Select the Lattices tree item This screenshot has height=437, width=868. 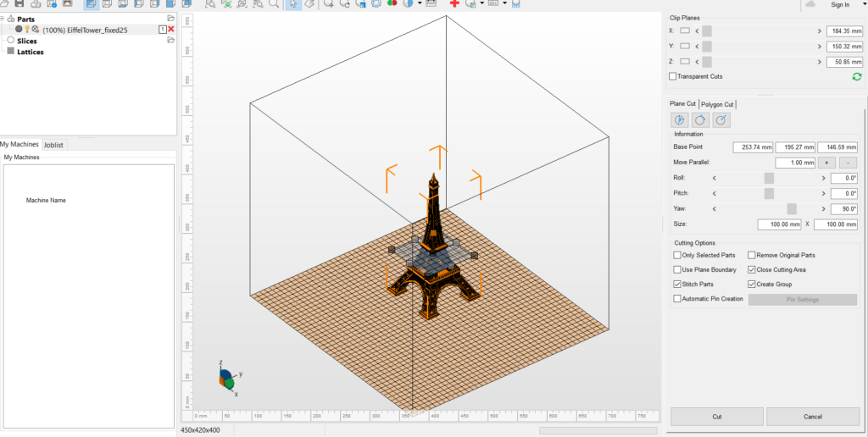point(31,52)
